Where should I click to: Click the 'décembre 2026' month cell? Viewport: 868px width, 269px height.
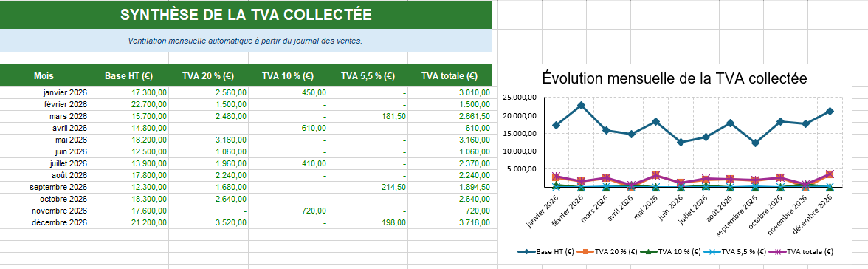click(x=44, y=222)
